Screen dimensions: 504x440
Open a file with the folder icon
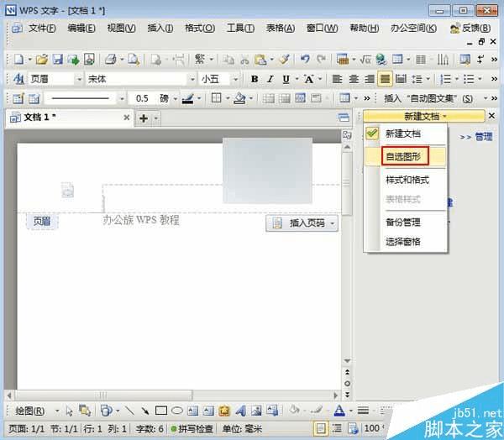click(x=42, y=60)
